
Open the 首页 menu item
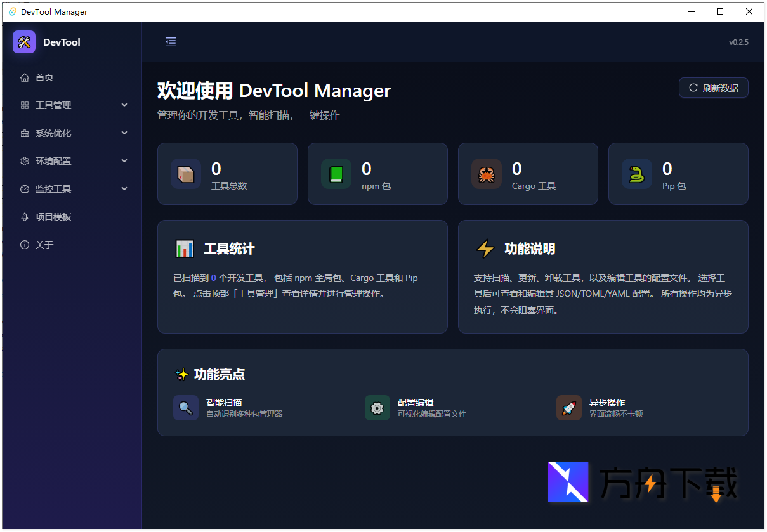coord(44,77)
